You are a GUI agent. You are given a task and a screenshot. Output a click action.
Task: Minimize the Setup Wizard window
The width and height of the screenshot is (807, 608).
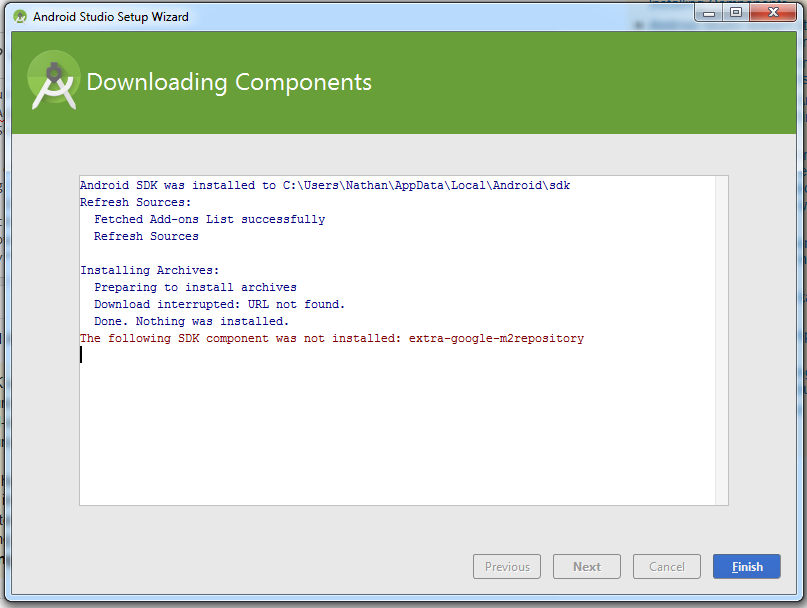(709, 13)
